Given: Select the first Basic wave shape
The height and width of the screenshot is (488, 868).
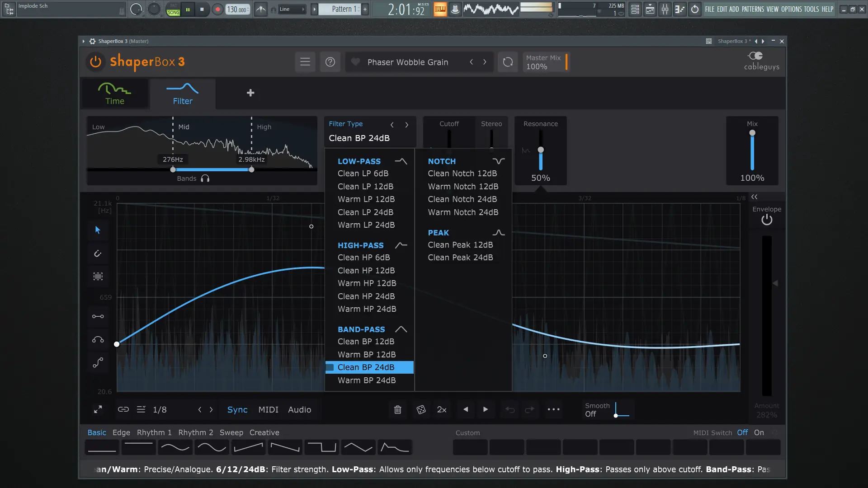Looking at the screenshot, I should click(102, 447).
